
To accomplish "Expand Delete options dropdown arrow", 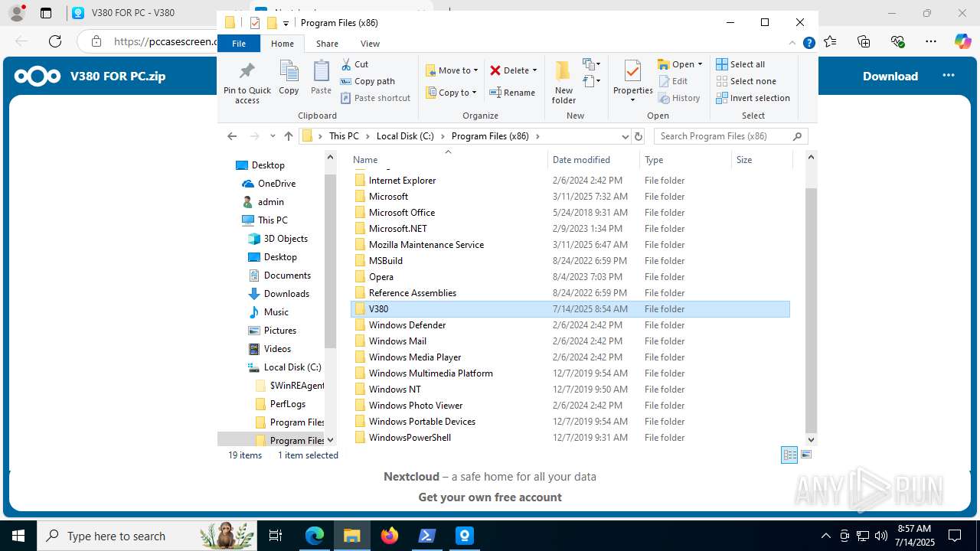I will (x=534, y=70).
